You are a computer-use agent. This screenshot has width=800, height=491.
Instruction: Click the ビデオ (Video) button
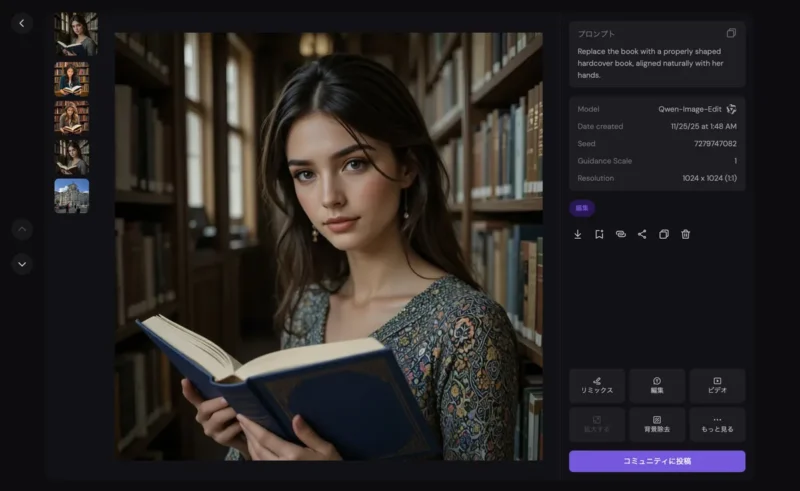pos(717,386)
